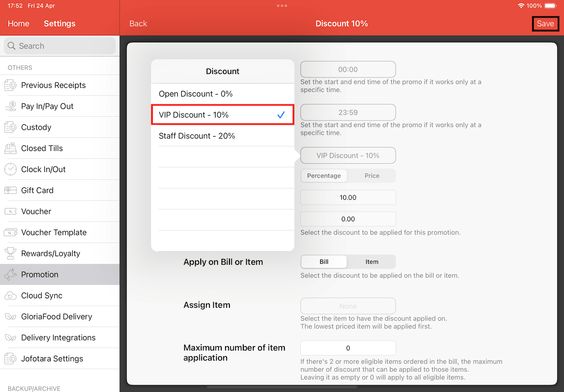Screen dimensions: 564x392
Task: Click the search magnifier icon
Action: click(11, 46)
